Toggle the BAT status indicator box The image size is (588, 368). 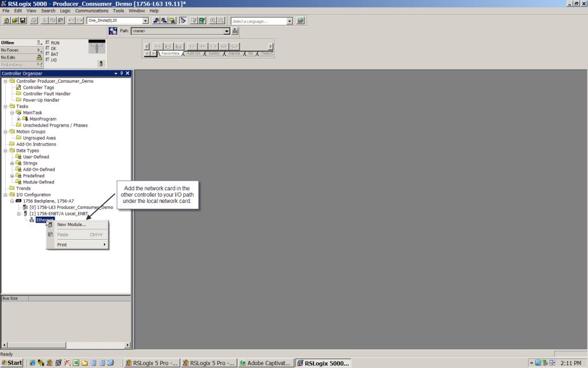[48, 53]
